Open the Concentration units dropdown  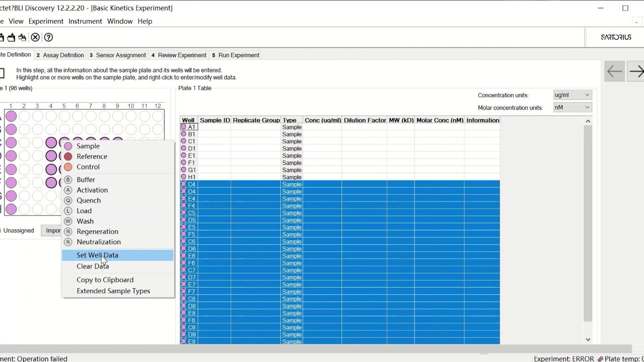coord(572,95)
